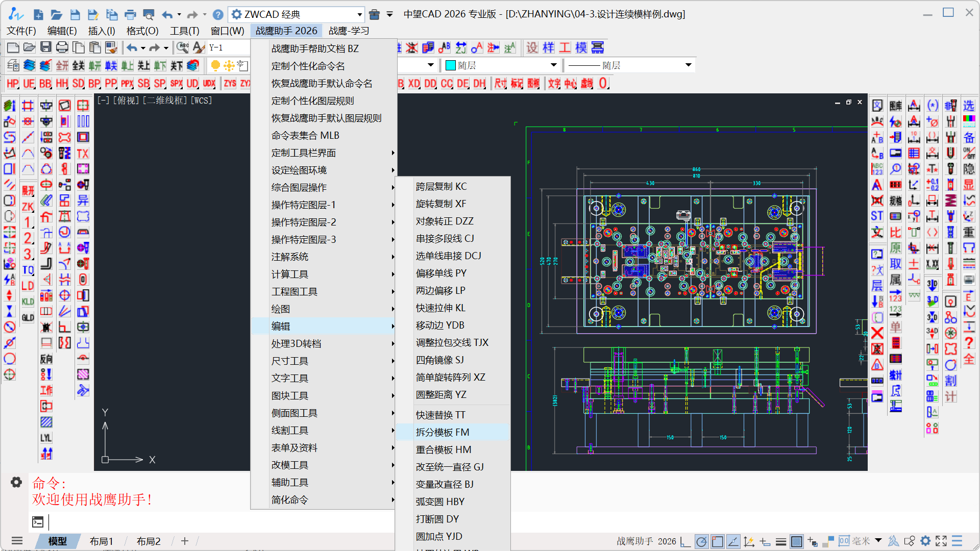The height and width of the screenshot is (551, 980).
Task: Select 拆分模板 FM menu entry
Action: pos(442,432)
